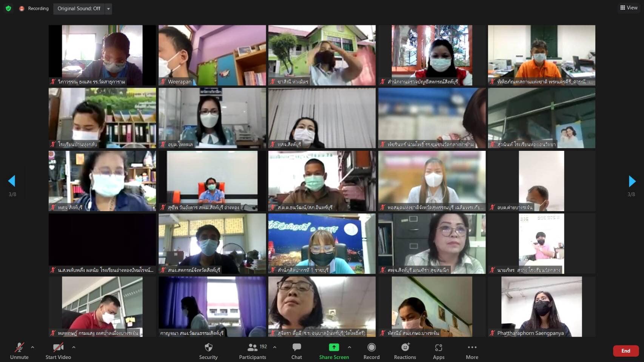Open the Apps panel

coord(438,351)
